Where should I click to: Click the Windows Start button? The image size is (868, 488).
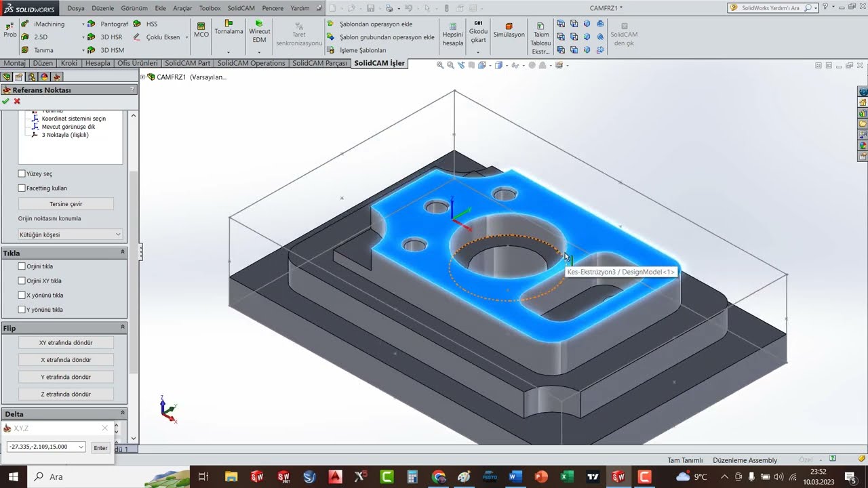point(13,476)
